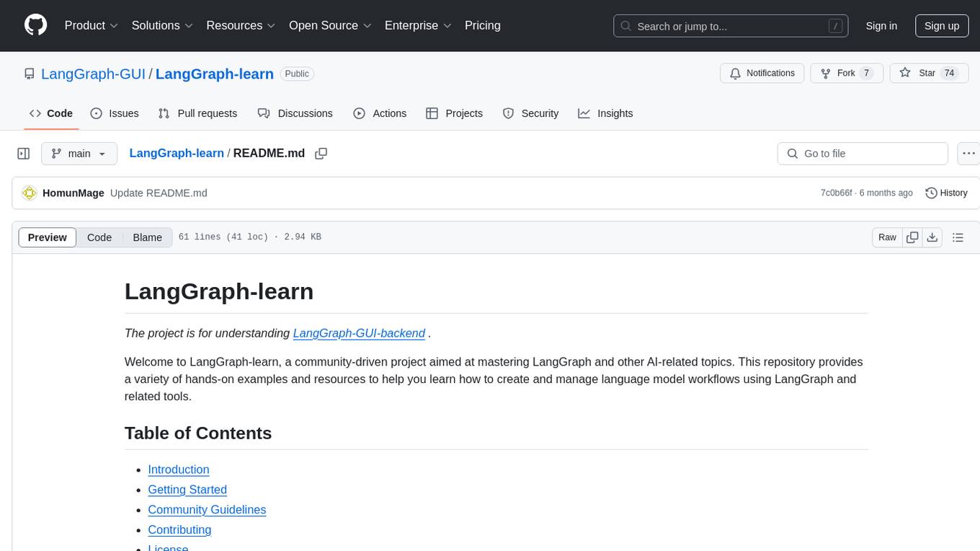
Task: Jump to the Introduction section
Action: pyautogui.click(x=179, y=470)
